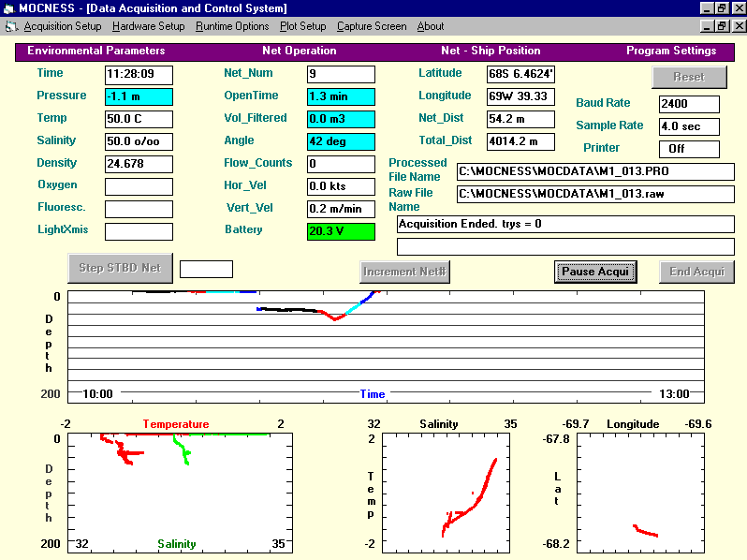Viewport: 747px width, 560px height.
Task: Click the Net Operation header
Action: [x=300, y=51]
